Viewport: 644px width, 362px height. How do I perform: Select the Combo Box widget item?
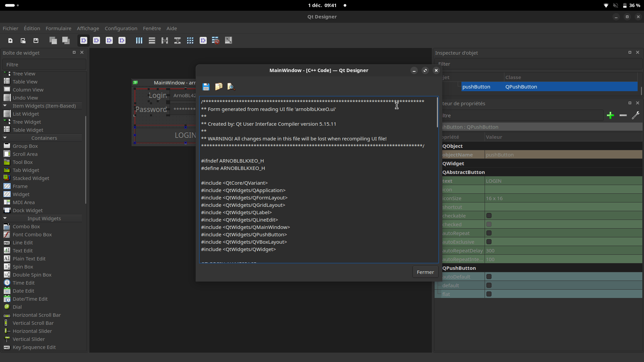pos(26,227)
